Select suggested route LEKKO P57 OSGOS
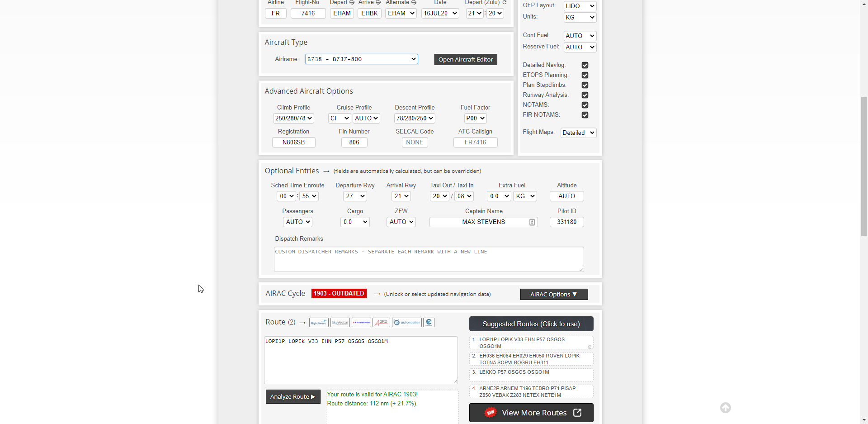868x424 pixels. click(531, 372)
